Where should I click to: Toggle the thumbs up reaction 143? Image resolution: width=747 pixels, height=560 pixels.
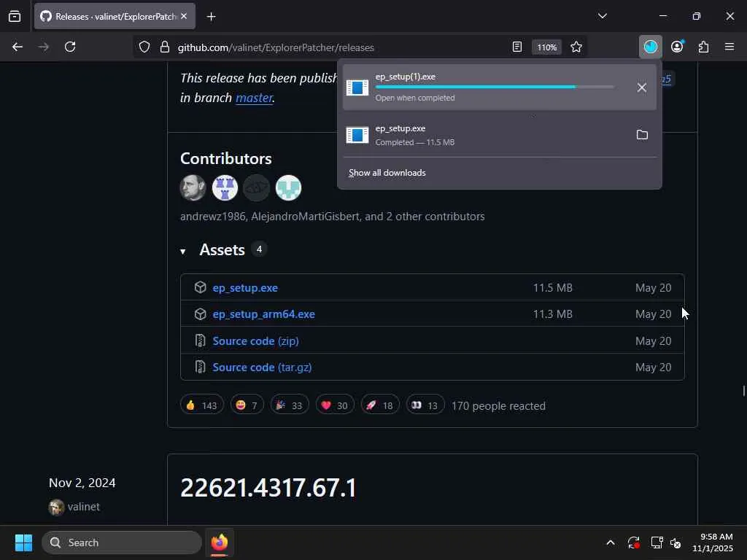(202, 405)
